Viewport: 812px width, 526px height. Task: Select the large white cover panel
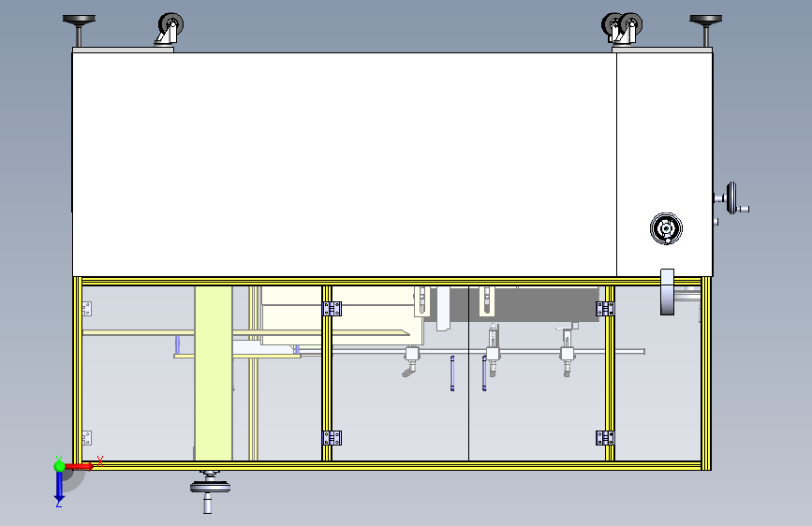point(345,165)
